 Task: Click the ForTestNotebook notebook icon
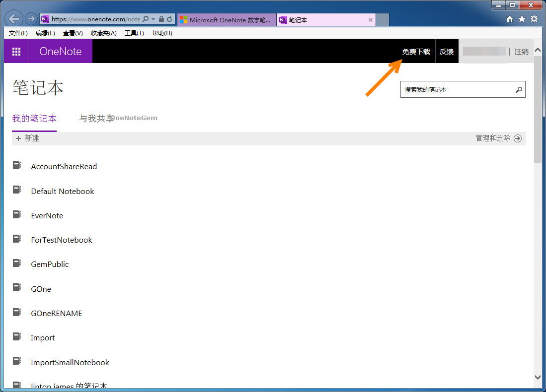point(17,239)
